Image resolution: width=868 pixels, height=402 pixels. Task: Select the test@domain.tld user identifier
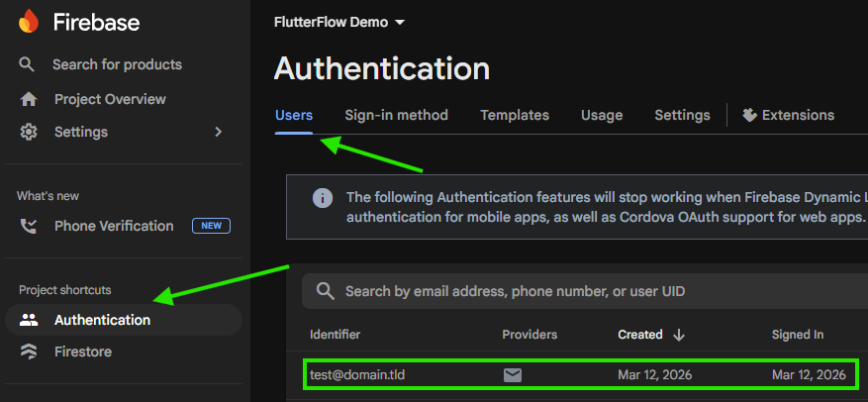coord(357,375)
